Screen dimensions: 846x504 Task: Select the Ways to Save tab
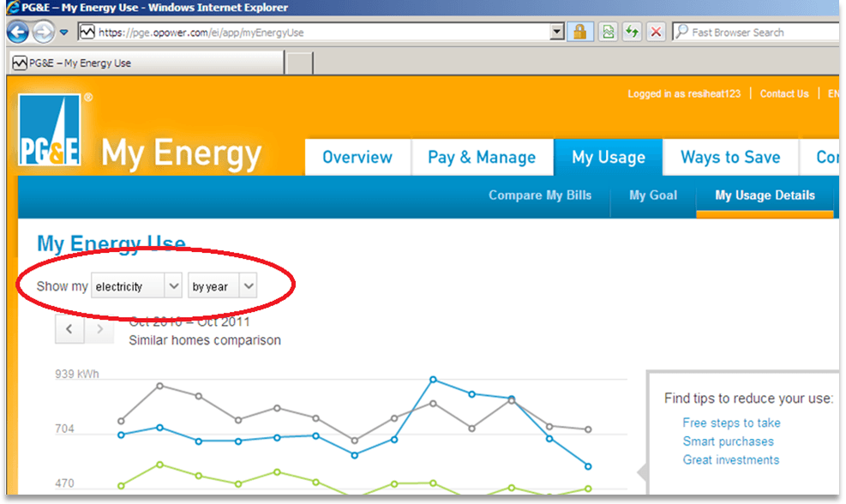(729, 158)
